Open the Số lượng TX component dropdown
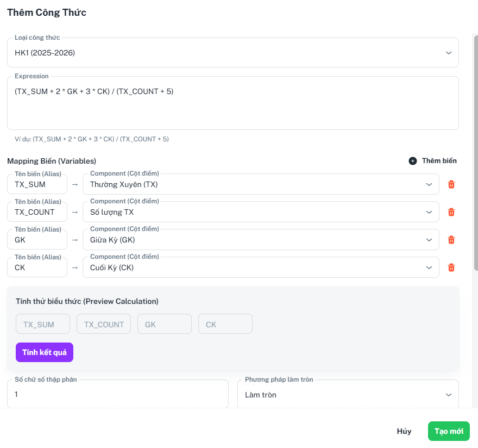The height and width of the screenshot is (448, 478). 261,212
